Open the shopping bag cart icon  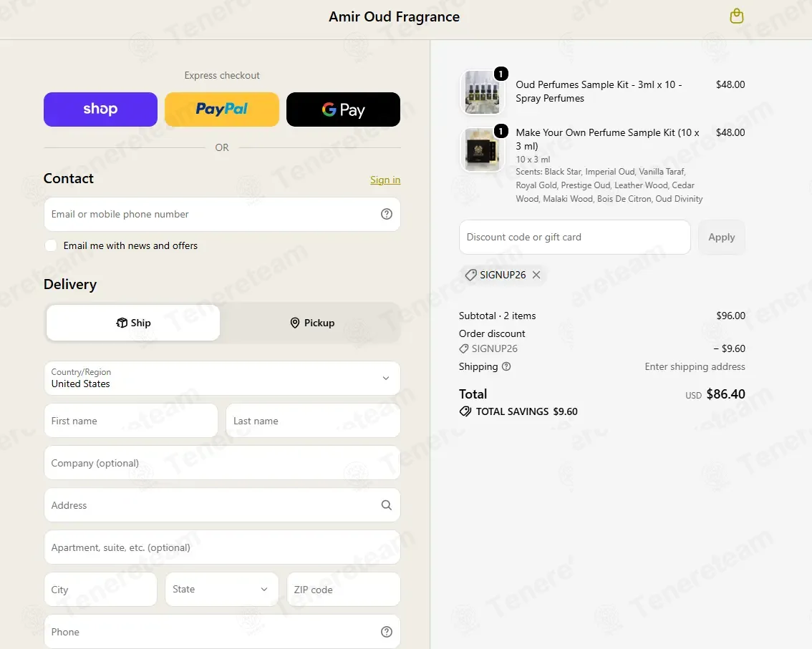point(736,16)
